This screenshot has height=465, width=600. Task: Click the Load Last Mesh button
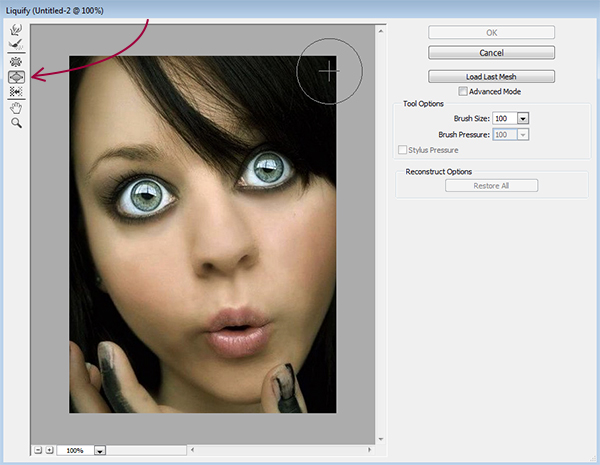click(x=491, y=76)
